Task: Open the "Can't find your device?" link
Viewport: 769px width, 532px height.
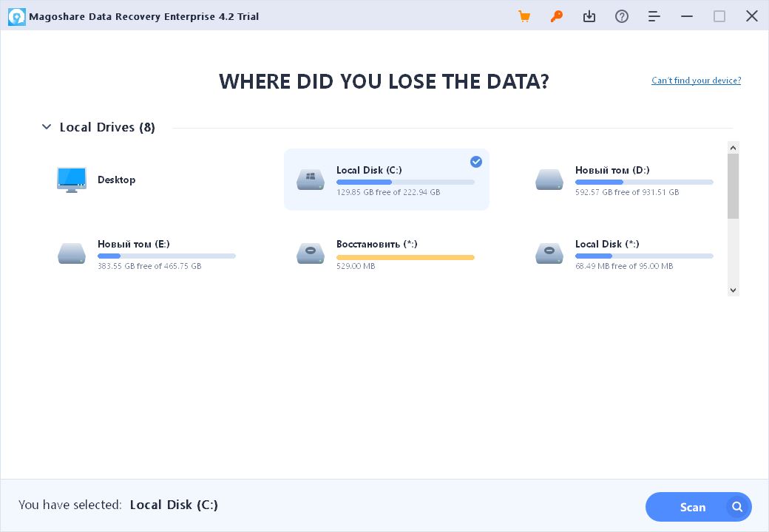Action: [695, 80]
